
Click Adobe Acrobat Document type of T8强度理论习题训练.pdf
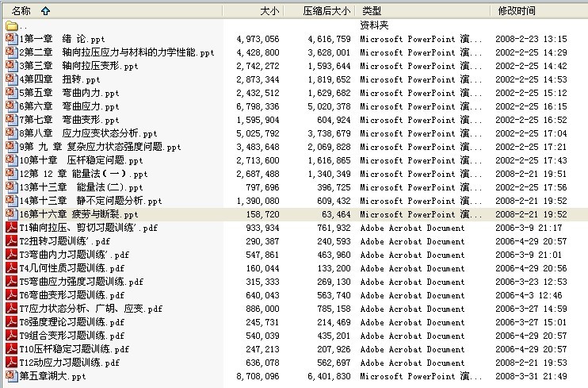click(x=412, y=322)
